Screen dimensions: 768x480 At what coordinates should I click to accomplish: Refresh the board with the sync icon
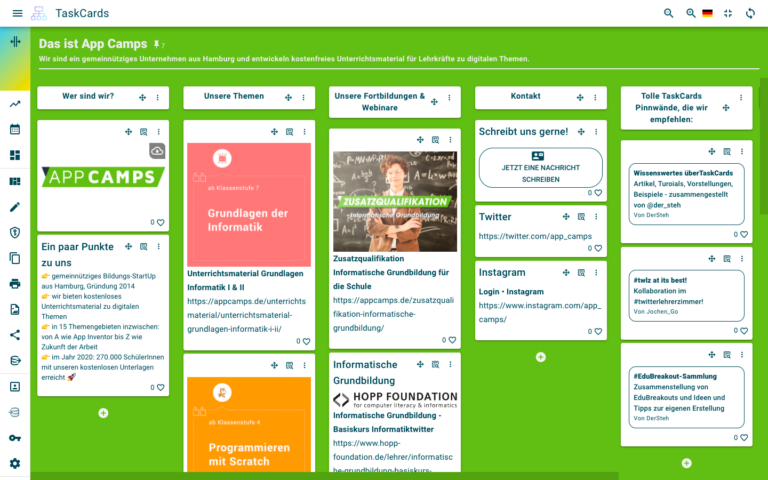(750, 13)
